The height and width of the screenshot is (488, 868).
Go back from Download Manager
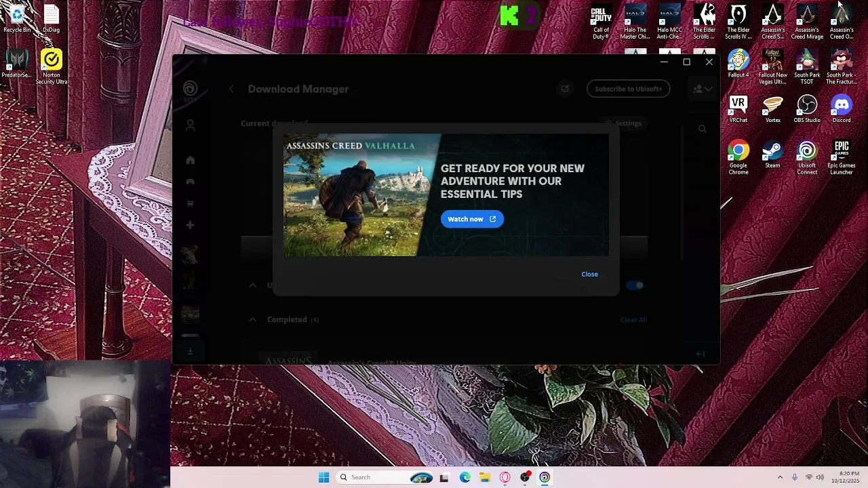pyautogui.click(x=231, y=89)
